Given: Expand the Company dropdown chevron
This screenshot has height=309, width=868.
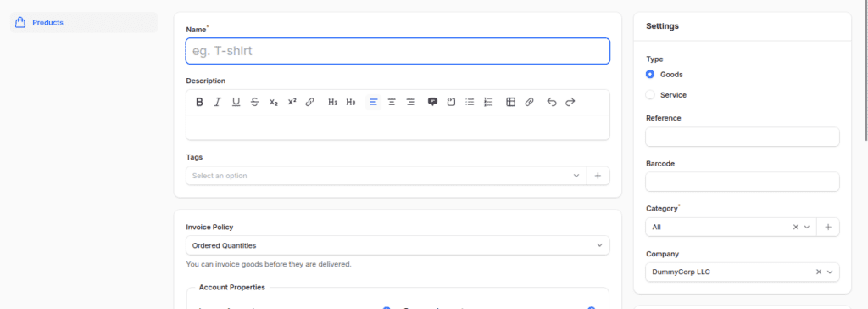Looking at the screenshot, I should (x=830, y=272).
